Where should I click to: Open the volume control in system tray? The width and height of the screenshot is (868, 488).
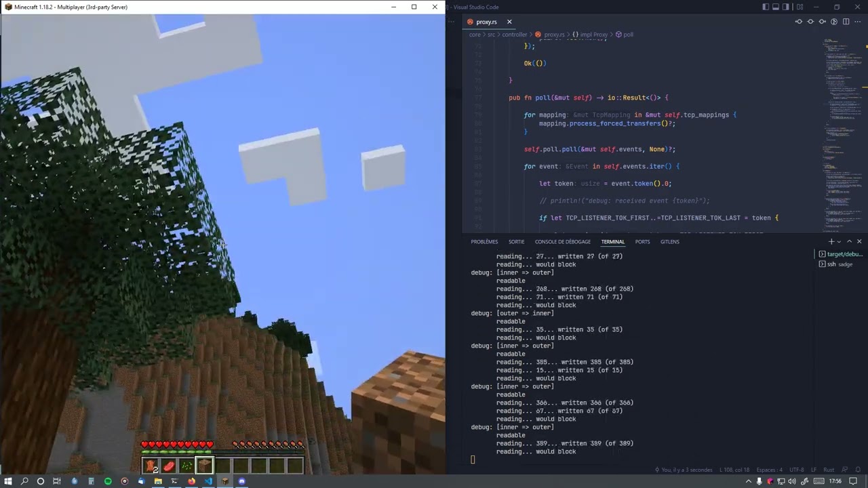point(792,481)
